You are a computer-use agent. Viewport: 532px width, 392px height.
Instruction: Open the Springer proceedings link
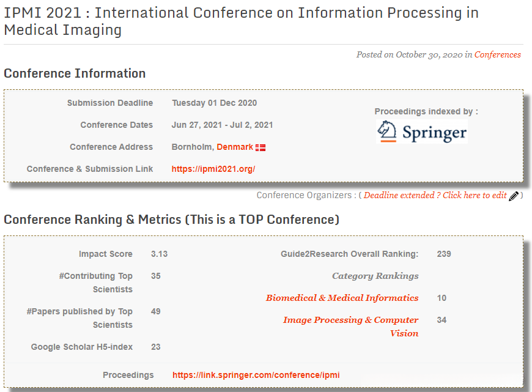point(256,375)
